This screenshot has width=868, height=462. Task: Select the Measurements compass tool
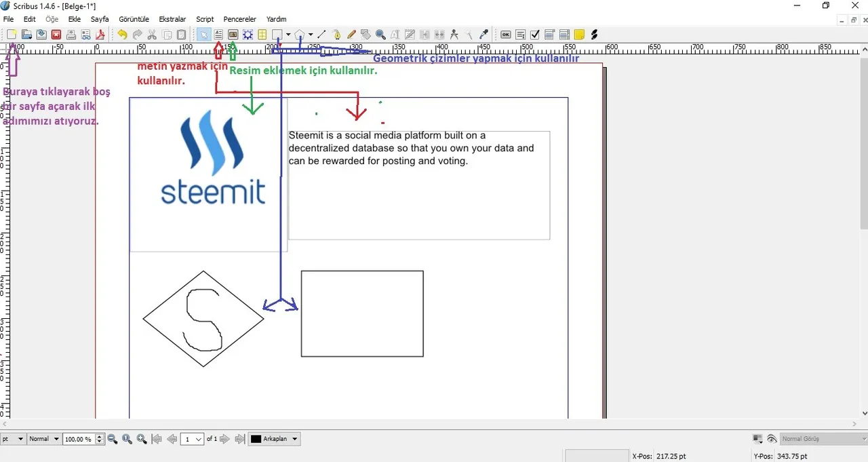coord(454,35)
